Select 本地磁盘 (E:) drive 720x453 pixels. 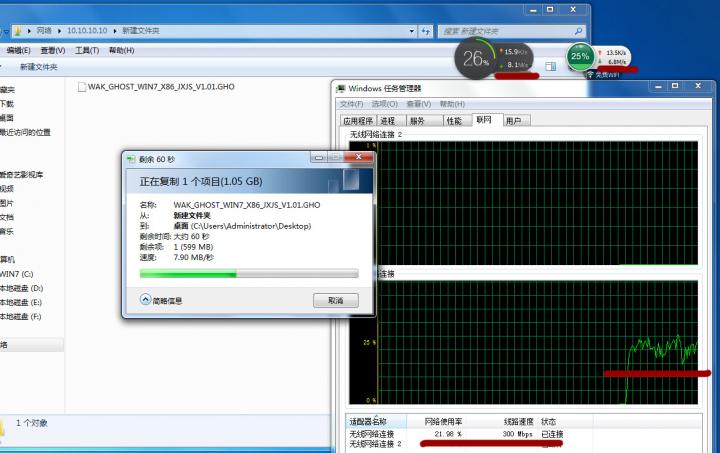(x=21, y=302)
